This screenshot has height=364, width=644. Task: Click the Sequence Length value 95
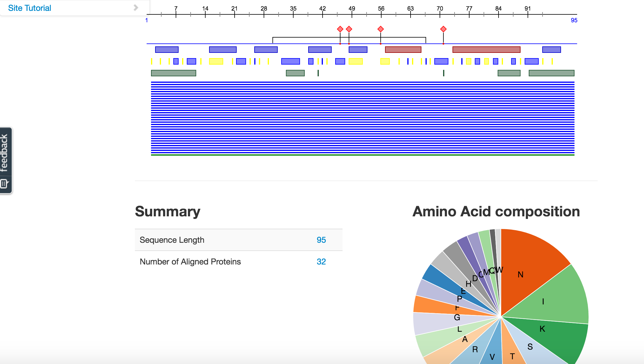321,240
